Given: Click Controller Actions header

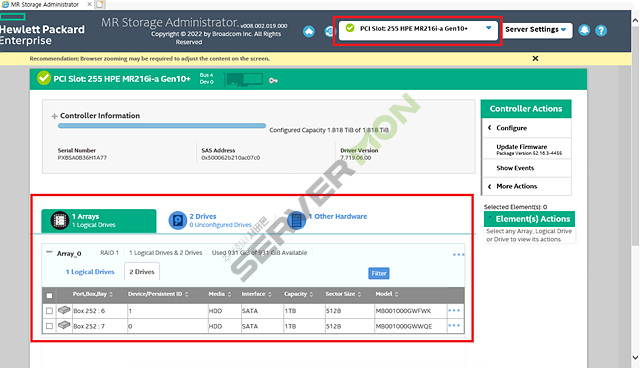Looking at the screenshot, I should (526, 109).
